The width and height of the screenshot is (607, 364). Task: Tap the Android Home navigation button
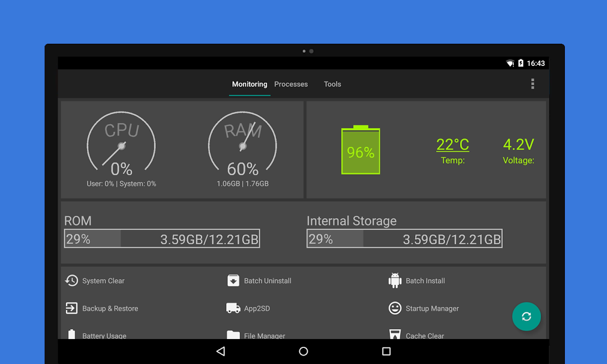304,351
